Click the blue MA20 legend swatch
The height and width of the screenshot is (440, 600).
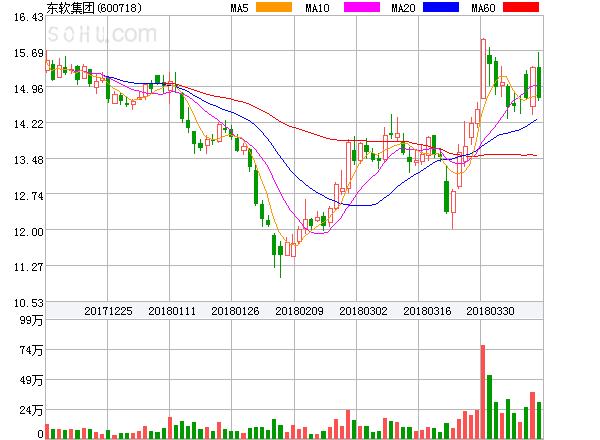pyautogui.click(x=441, y=7)
